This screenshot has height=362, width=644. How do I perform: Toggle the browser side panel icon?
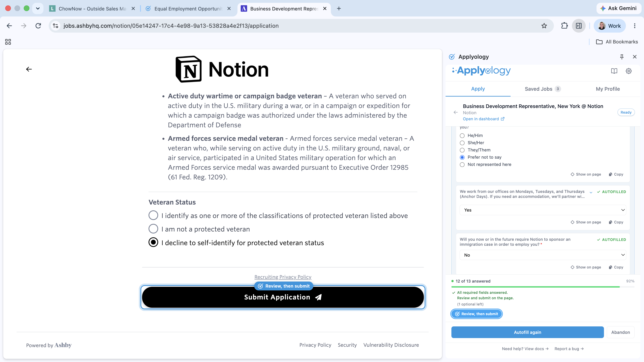579,26
